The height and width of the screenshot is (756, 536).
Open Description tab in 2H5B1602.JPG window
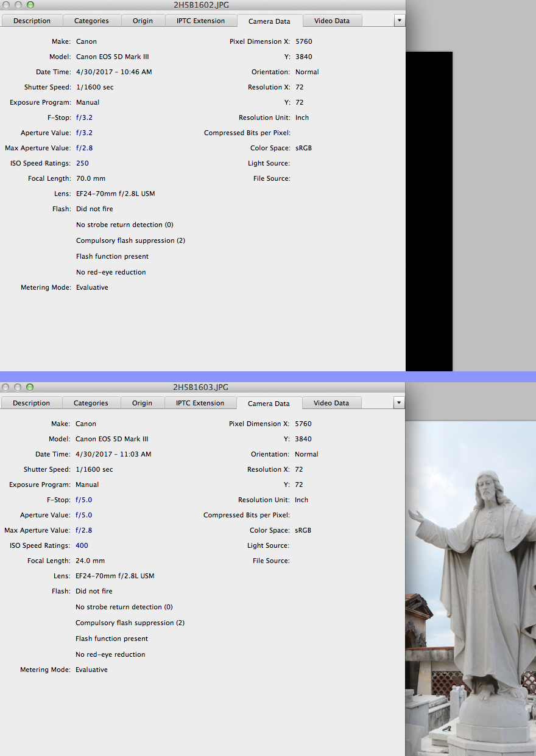[32, 21]
